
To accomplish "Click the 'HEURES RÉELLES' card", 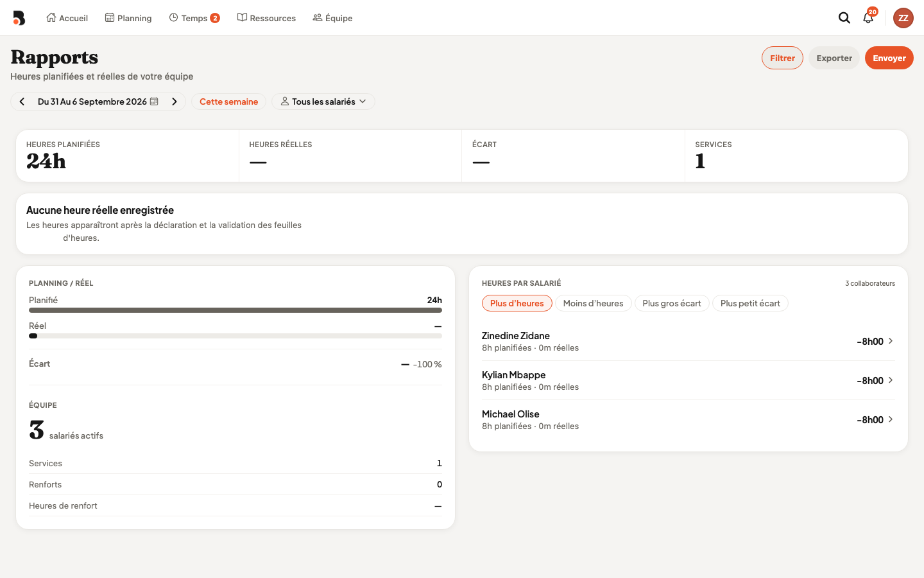I will coord(350,156).
